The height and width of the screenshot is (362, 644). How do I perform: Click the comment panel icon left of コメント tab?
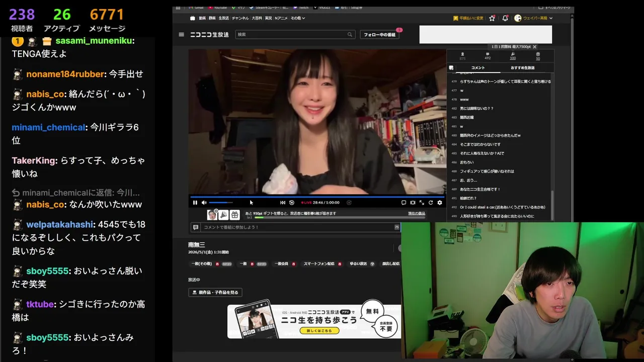click(451, 67)
